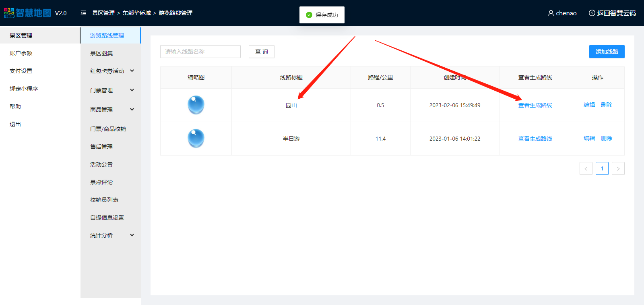Screen dimensions: 644x305
Task: Click the 返回智慧云码 back arrow icon
Action: (x=592, y=13)
